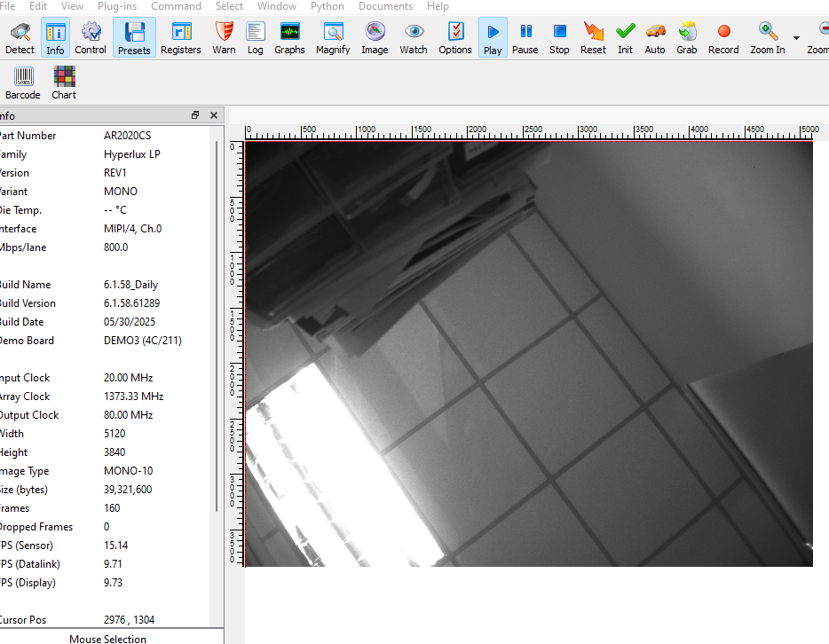Open the Image tool
This screenshot has height=644, width=829.
(375, 37)
